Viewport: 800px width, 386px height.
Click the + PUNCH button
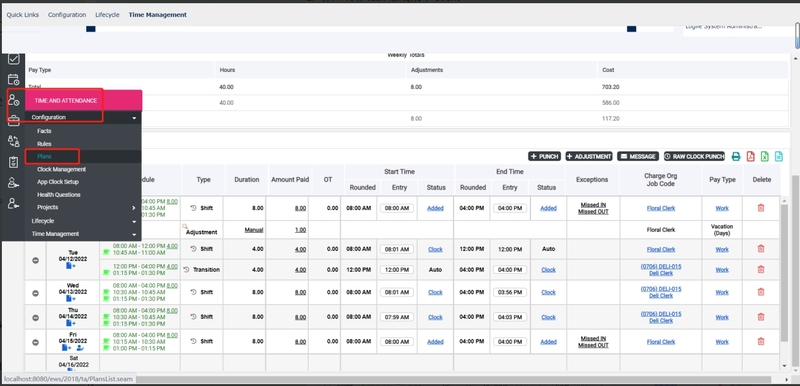[544, 157]
